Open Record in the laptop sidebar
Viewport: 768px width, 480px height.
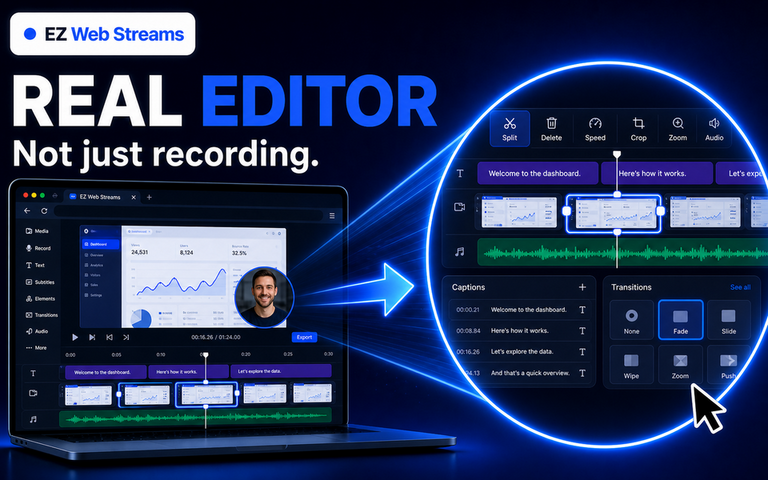[38, 248]
